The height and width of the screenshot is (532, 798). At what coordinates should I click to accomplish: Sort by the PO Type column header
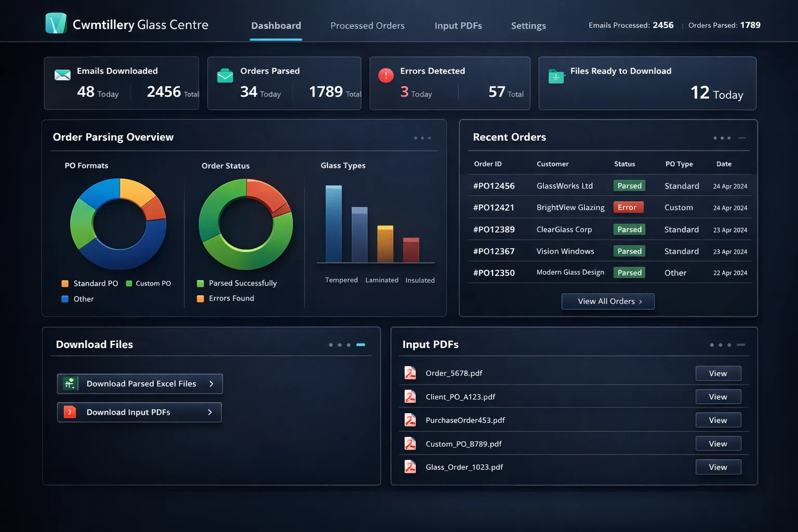(679, 164)
